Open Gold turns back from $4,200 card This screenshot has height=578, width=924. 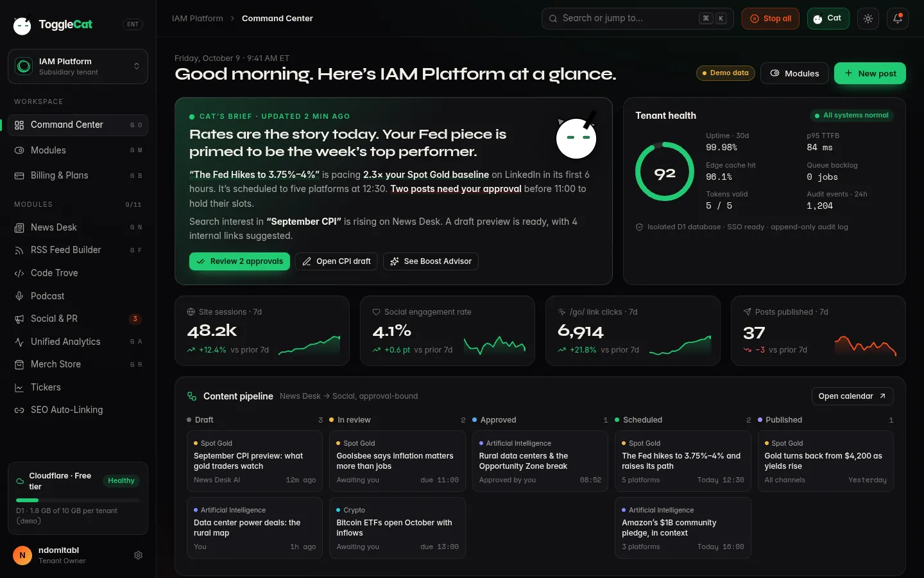pyautogui.click(x=825, y=461)
